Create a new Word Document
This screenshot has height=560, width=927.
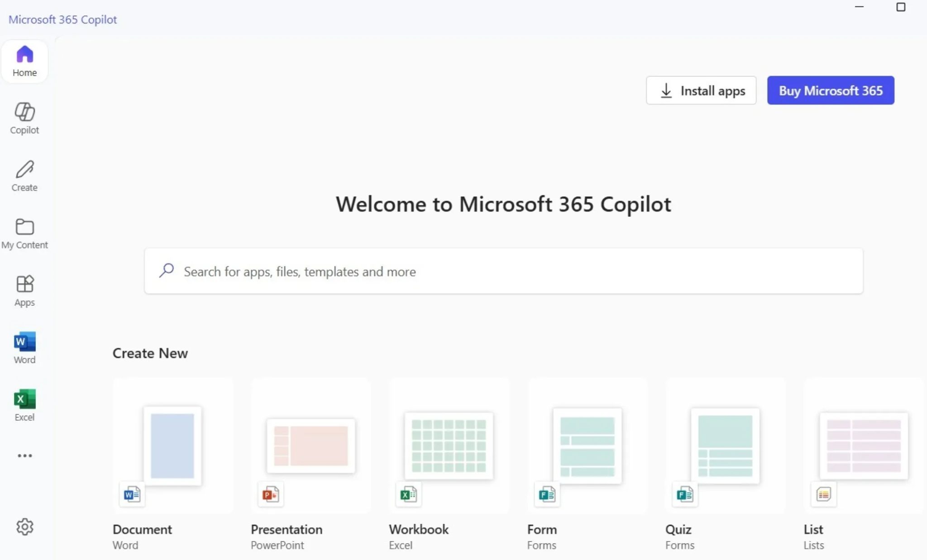click(172, 446)
